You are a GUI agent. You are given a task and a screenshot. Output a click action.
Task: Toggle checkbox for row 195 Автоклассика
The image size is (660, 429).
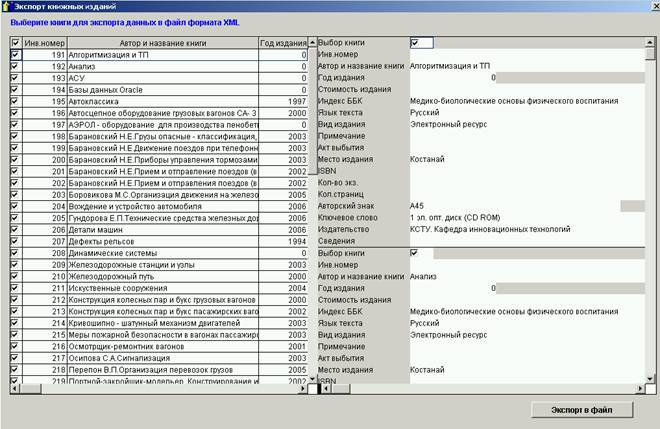point(16,101)
